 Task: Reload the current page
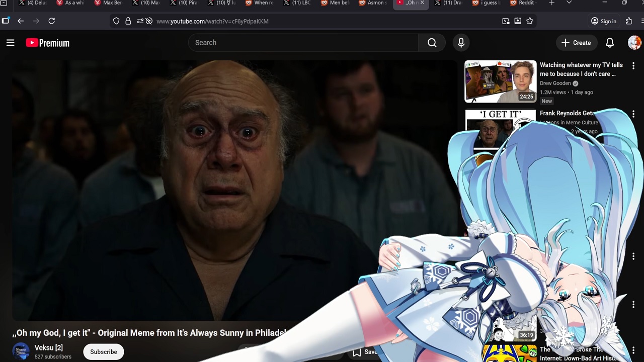tap(51, 21)
